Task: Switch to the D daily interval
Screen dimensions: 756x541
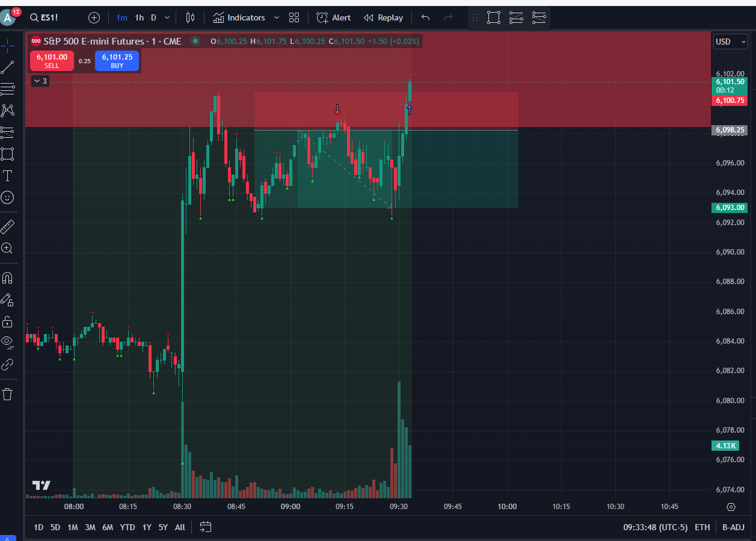Action: tap(153, 17)
